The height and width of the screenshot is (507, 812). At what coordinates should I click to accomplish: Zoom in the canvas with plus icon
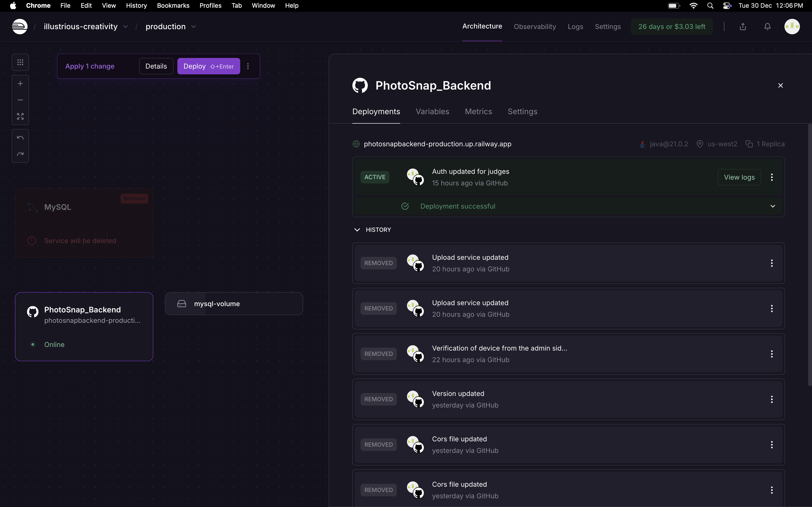tap(20, 84)
